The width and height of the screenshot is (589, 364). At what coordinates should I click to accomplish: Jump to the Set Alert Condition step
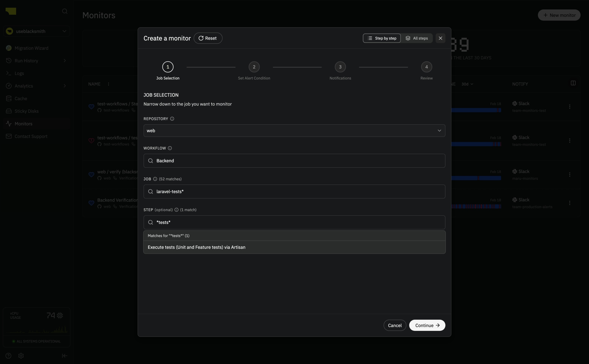(x=254, y=67)
